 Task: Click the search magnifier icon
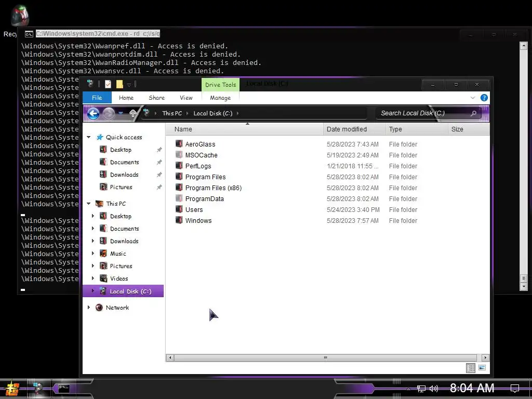pos(473,113)
